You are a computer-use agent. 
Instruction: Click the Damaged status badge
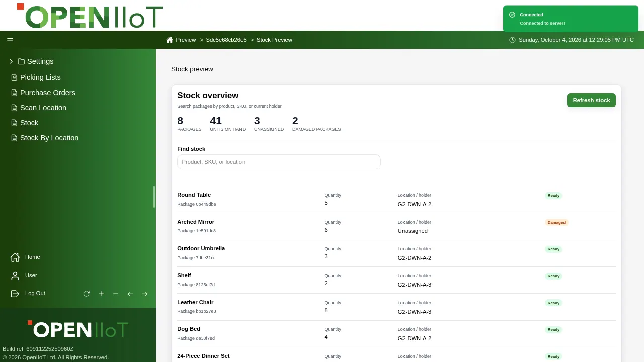[556, 222]
